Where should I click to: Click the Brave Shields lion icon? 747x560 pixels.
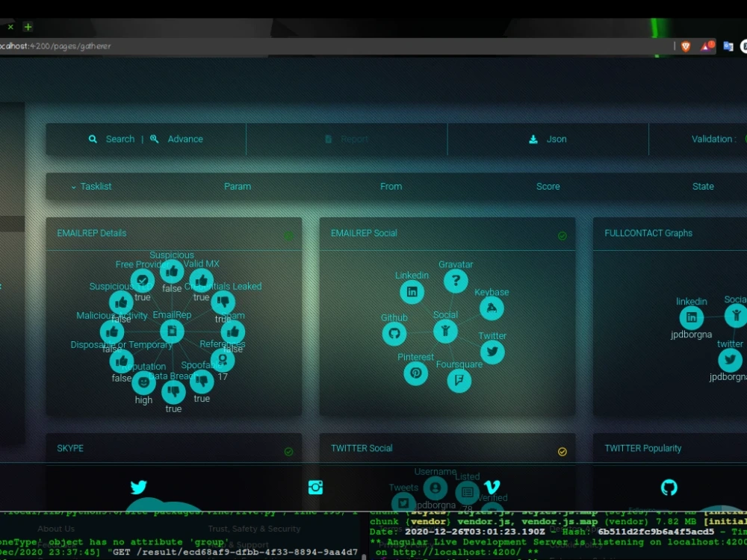pos(686,46)
